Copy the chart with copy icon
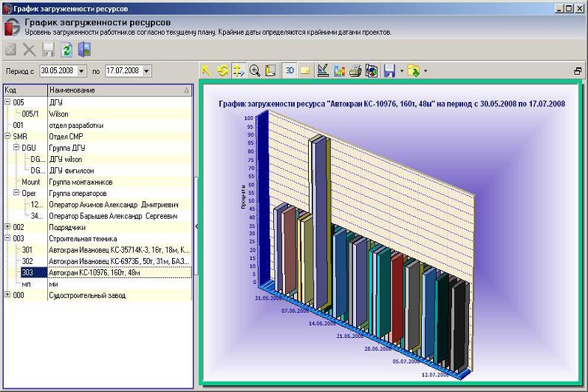Screen dimensions: 588x392 click(372, 70)
